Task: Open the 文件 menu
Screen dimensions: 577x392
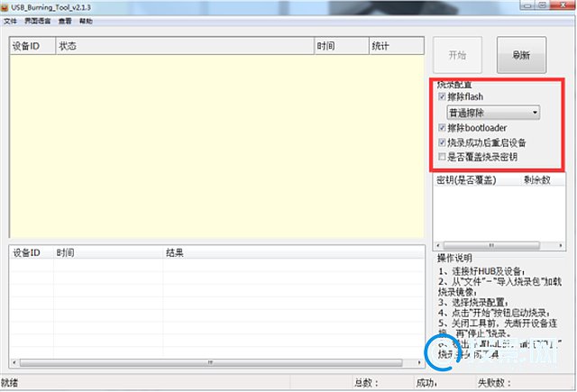Action: click(10, 20)
